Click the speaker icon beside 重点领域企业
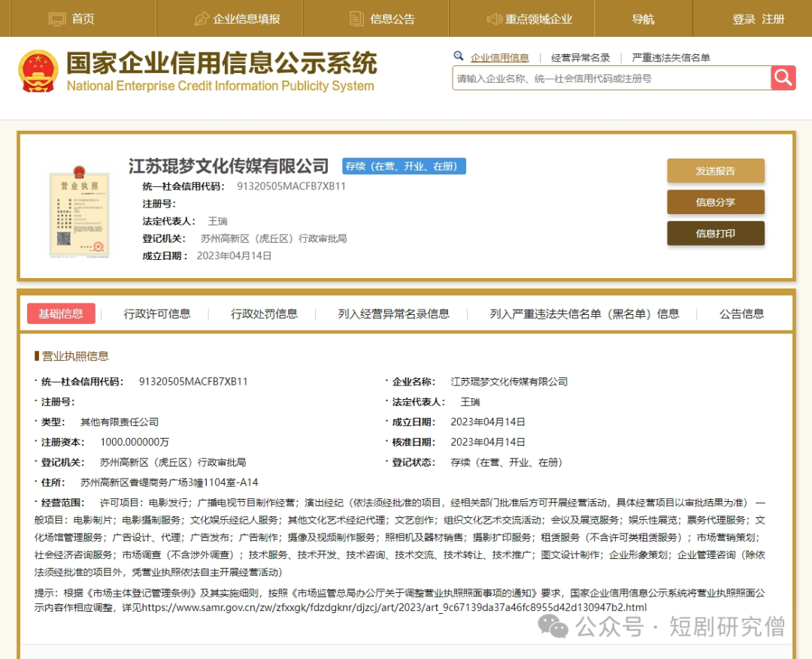 click(x=495, y=18)
